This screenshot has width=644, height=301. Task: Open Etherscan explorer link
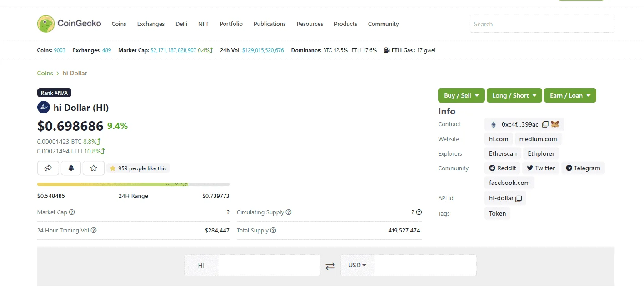pos(503,153)
